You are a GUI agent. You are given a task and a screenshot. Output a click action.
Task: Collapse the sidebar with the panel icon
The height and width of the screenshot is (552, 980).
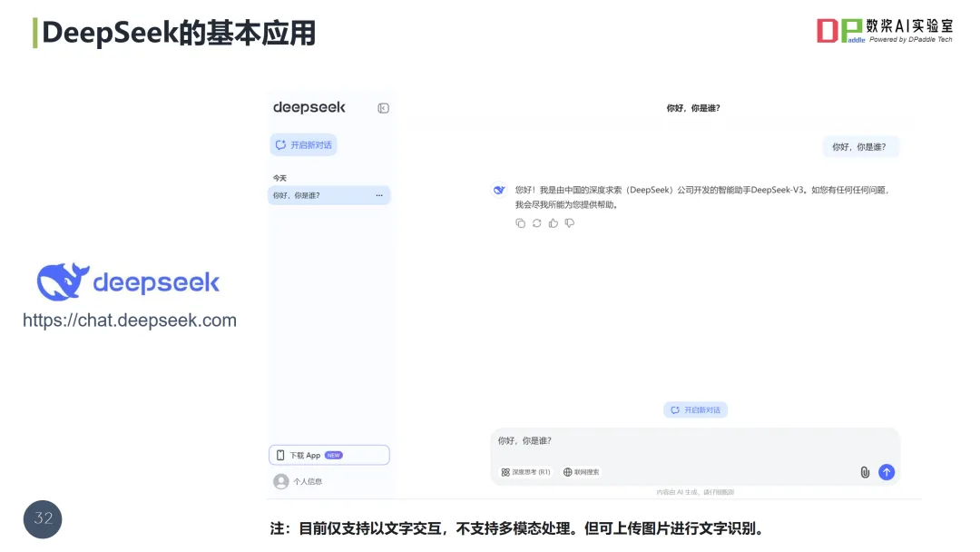tap(383, 108)
